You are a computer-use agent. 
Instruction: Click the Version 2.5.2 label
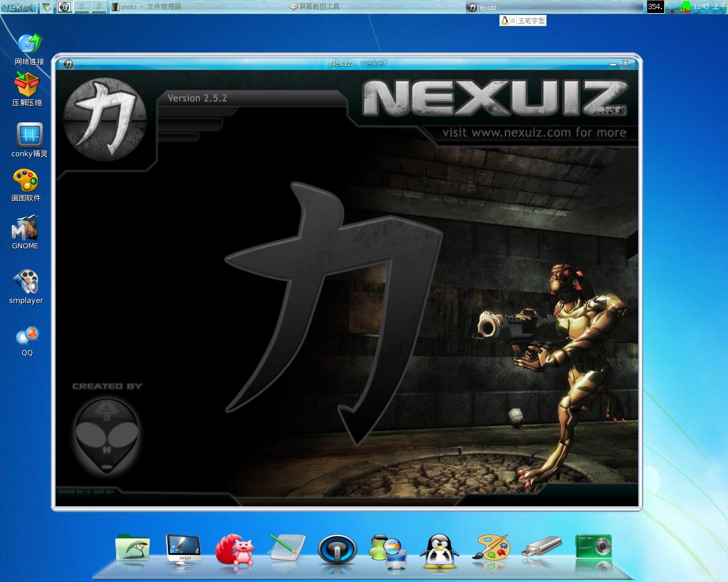pos(197,98)
